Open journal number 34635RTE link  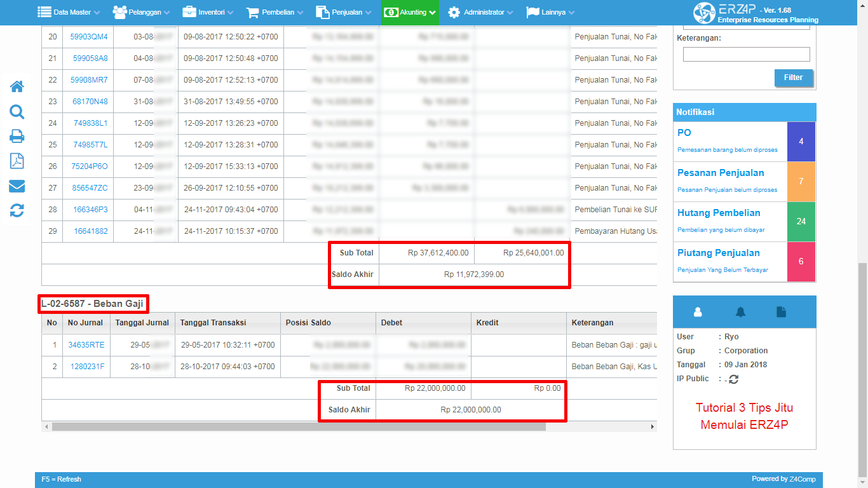[86, 345]
